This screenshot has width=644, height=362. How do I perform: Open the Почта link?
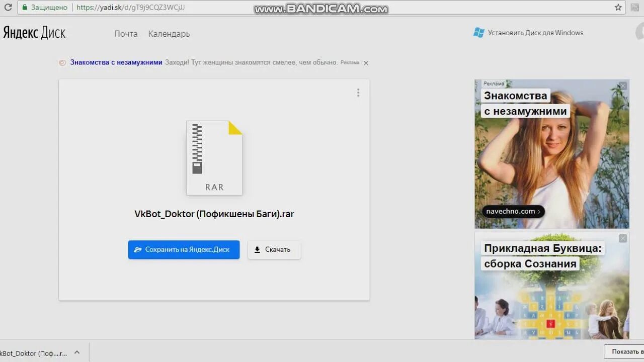point(126,34)
